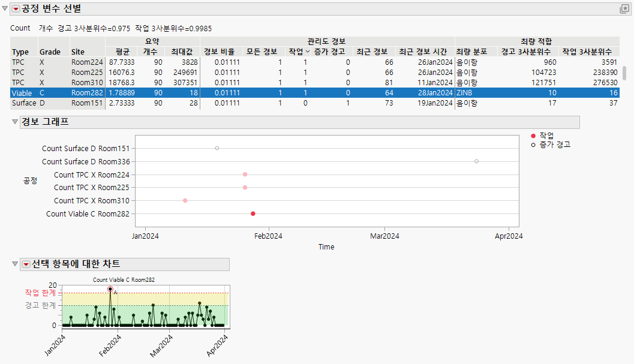
Task: Sort by the 작업 column header arrow
Action: point(307,52)
